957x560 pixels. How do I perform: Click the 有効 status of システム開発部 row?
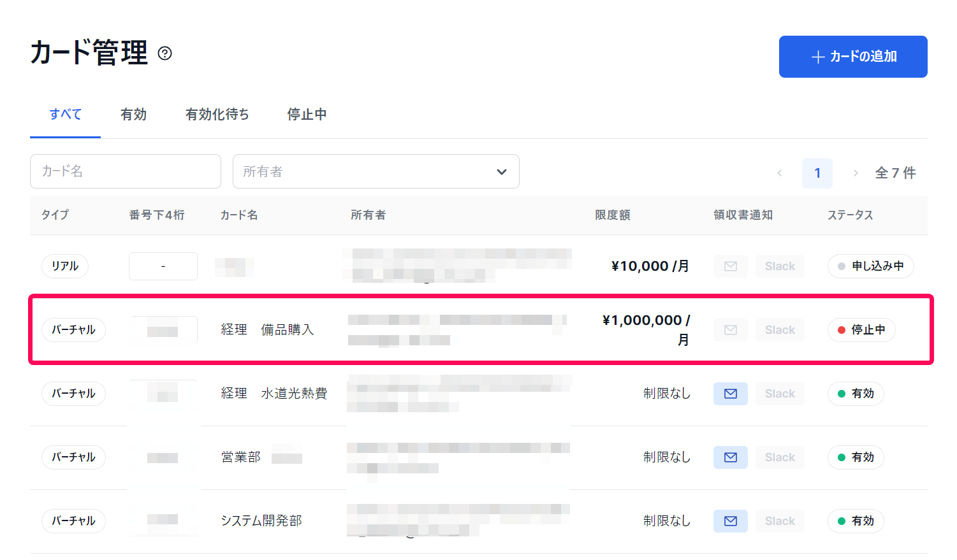(x=856, y=521)
